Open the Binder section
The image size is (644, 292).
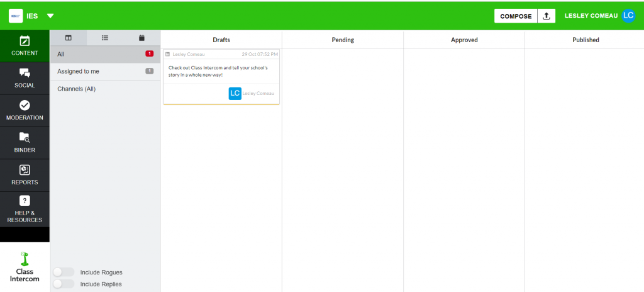25,143
